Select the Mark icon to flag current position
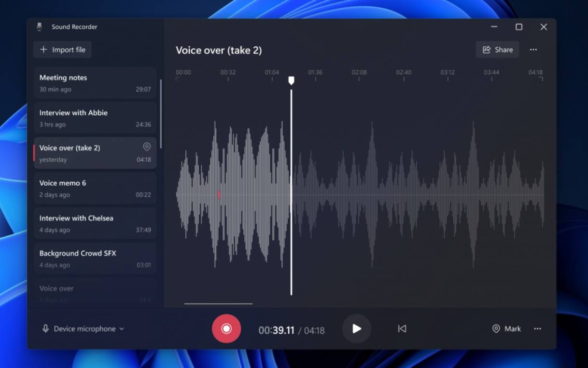 pyautogui.click(x=496, y=328)
